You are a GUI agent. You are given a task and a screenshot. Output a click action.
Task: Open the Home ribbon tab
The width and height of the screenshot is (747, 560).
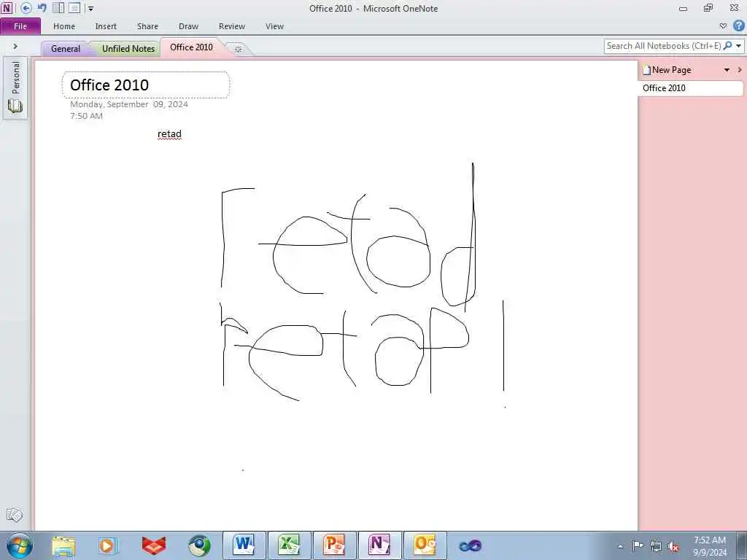[x=64, y=26]
